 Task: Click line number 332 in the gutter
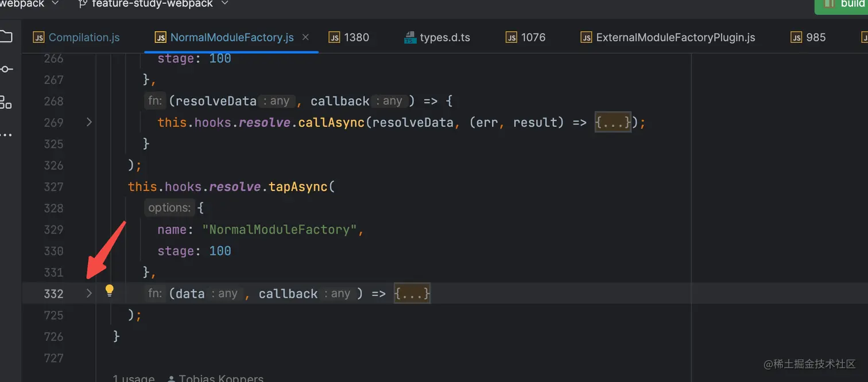[x=53, y=294]
